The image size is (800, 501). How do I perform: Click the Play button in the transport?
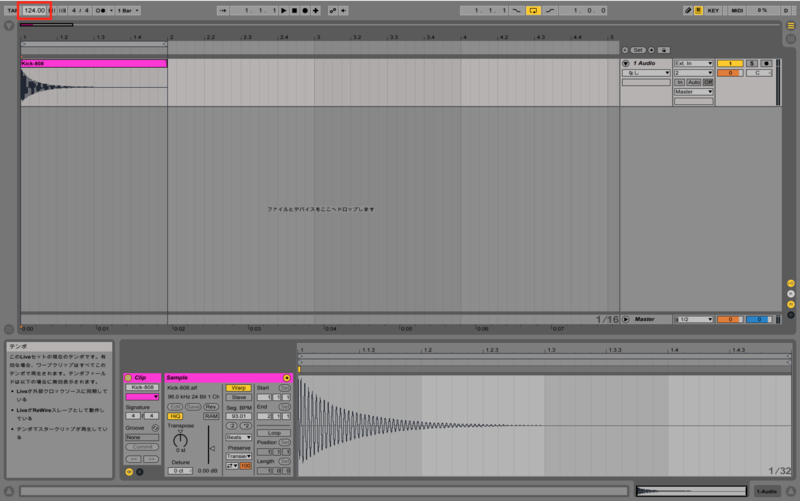coord(284,10)
